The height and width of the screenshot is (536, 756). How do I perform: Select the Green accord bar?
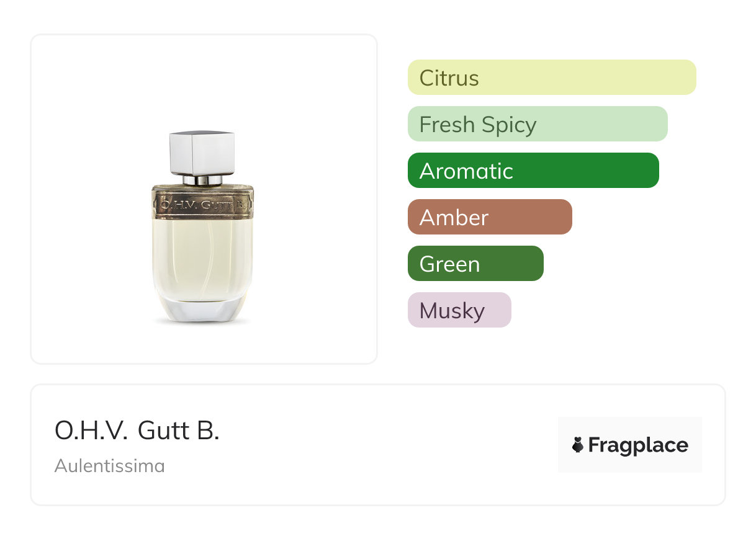coord(475,264)
